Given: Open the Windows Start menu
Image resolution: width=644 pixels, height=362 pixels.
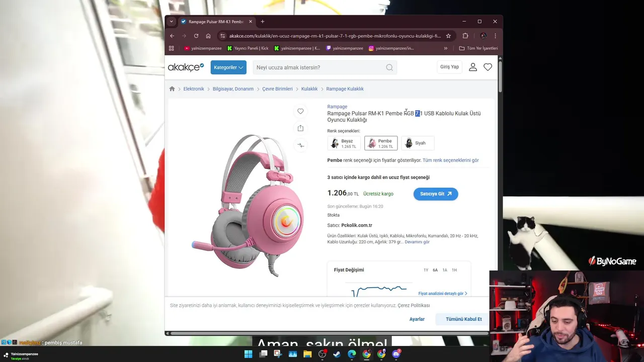Looking at the screenshot, I should click(248, 354).
